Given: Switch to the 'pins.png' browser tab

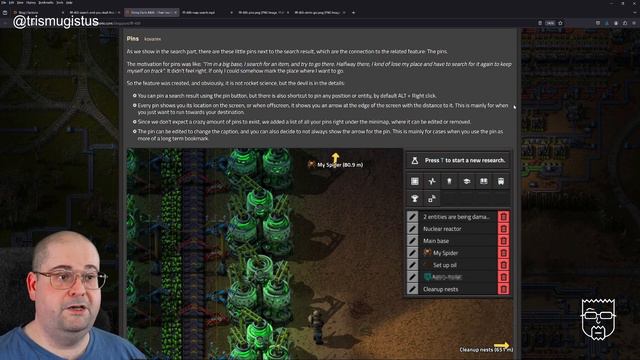Looking at the screenshot, I should 263,13.
